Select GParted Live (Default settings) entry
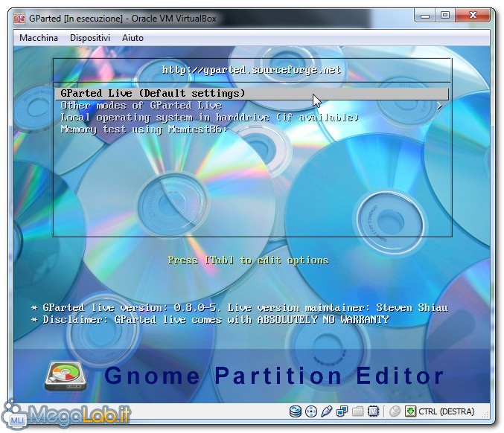This screenshot has height=433, width=504. tap(252, 94)
